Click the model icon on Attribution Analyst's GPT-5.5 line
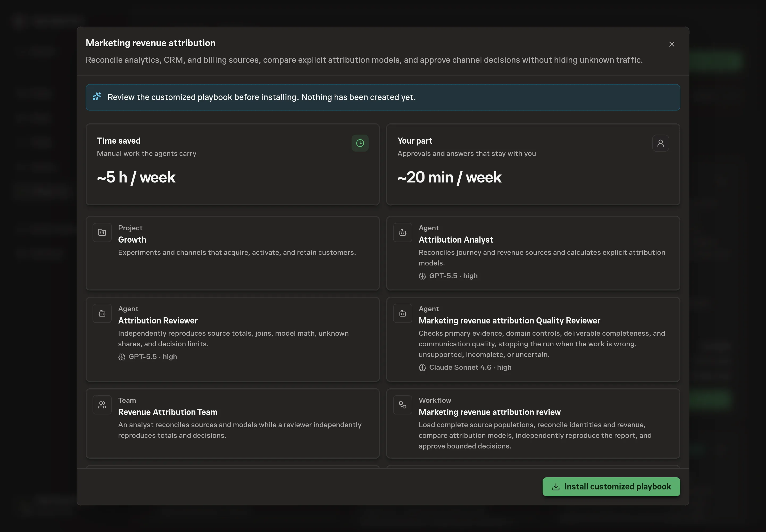Image resolution: width=766 pixels, height=532 pixels. (x=422, y=276)
